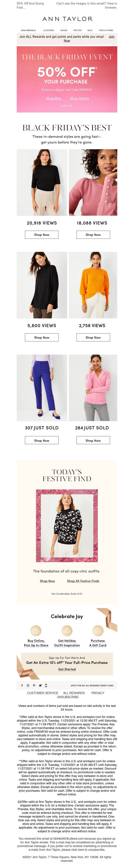Go to the Petites menu item
The image size is (134, 868).
77,30
